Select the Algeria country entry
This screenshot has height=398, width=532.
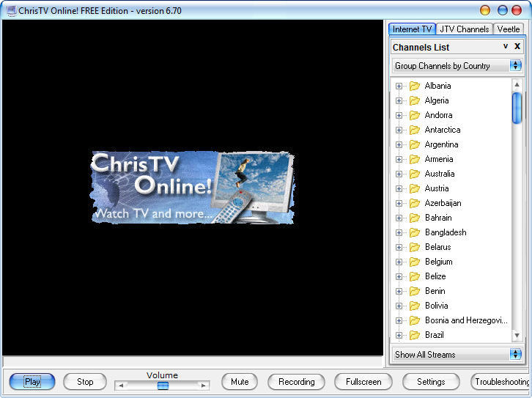(437, 100)
